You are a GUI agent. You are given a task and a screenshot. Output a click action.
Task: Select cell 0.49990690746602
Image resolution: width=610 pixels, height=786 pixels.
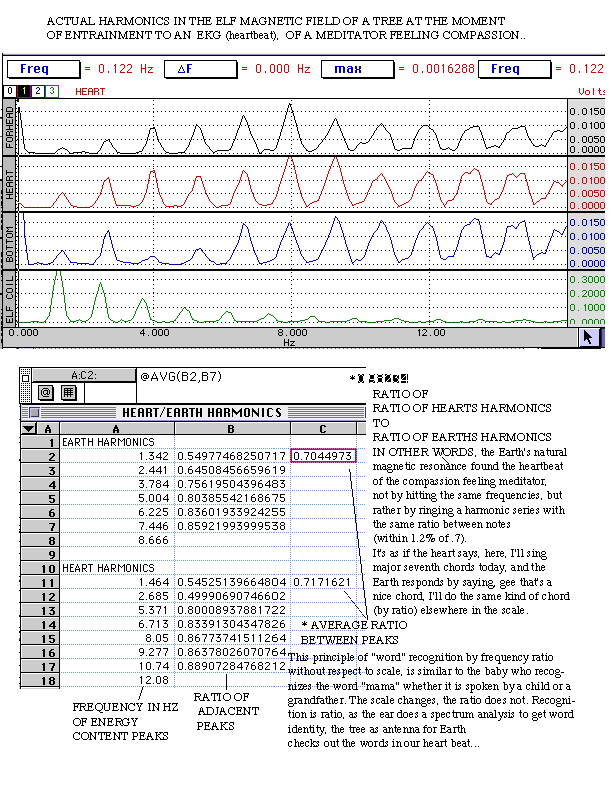[x=232, y=597]
